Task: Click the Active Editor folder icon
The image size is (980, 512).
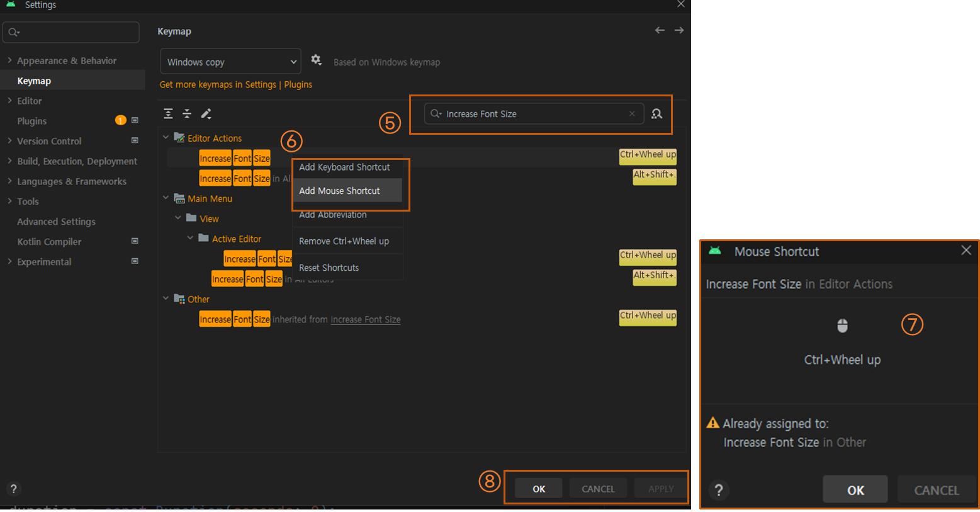Action: point(203,238)
